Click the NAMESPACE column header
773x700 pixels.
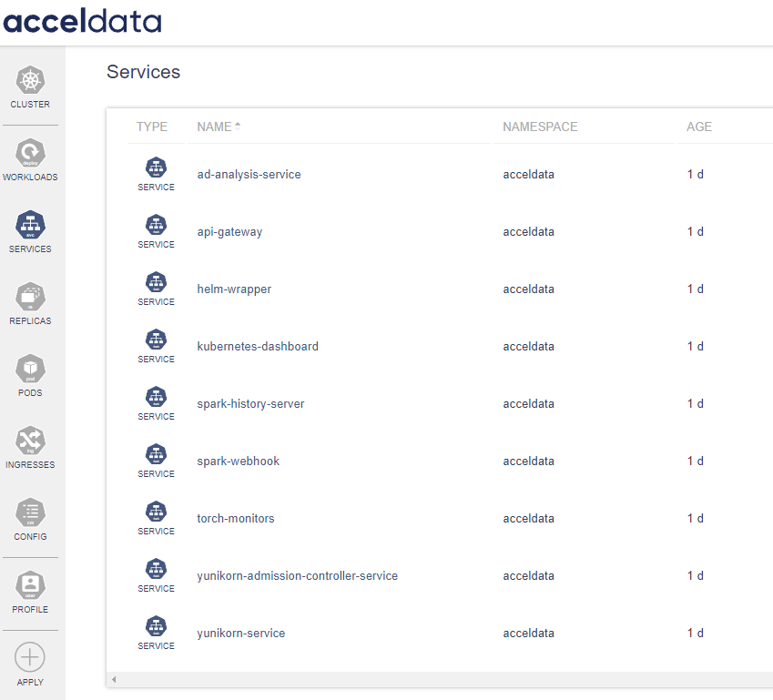540,127
